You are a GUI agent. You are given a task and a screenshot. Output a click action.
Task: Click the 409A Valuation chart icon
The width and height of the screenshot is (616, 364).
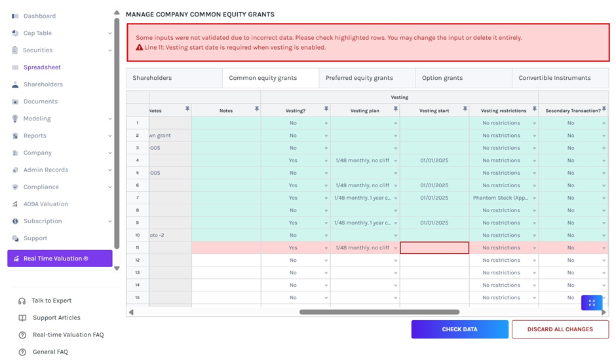point(15,204)
